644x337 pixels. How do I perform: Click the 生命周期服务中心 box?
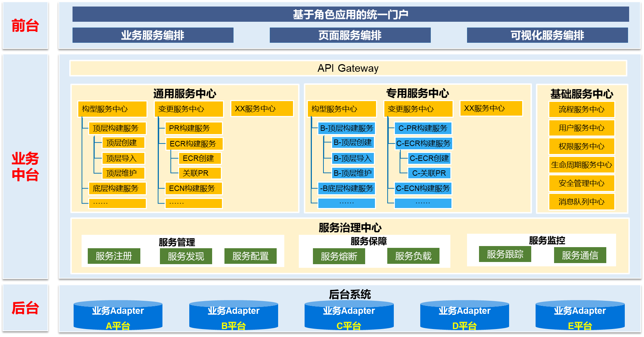pyautogui.click(x=582, y=165)
